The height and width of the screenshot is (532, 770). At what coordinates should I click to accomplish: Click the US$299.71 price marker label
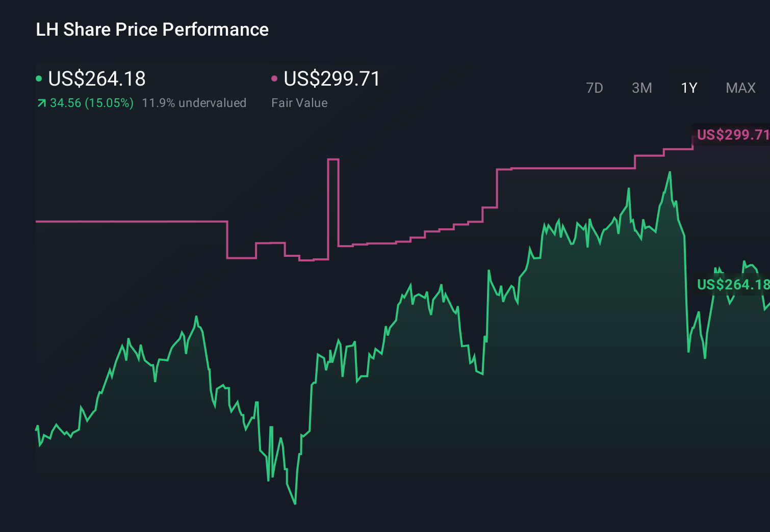(733, 135)
